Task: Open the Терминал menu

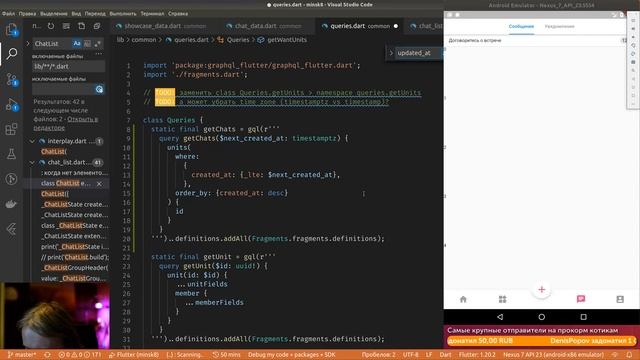Action: (x=152, y=13)
